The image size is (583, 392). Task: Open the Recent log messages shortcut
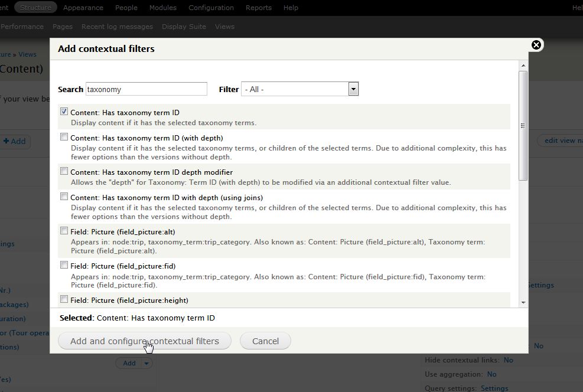117,27
